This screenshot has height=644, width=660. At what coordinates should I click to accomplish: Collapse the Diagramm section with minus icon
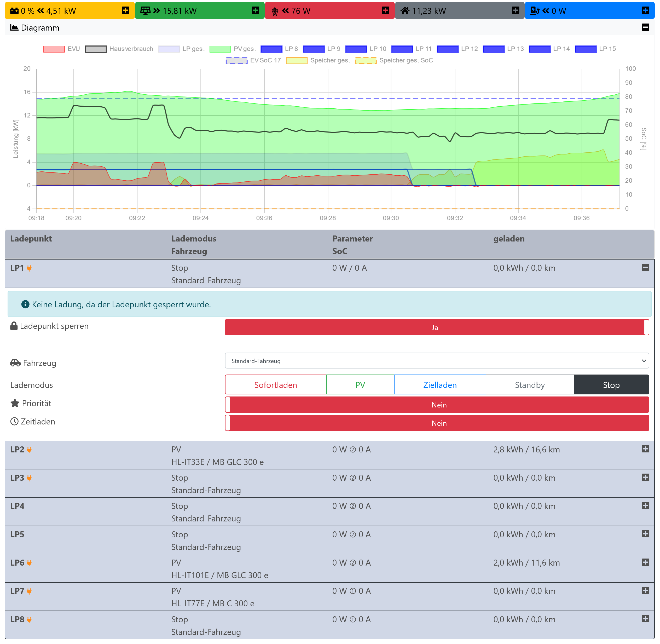[645, 27]
